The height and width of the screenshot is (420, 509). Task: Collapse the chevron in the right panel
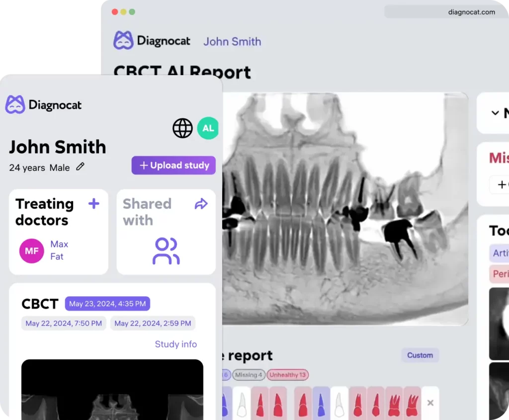pyautogui.click(x=494, y=113)
